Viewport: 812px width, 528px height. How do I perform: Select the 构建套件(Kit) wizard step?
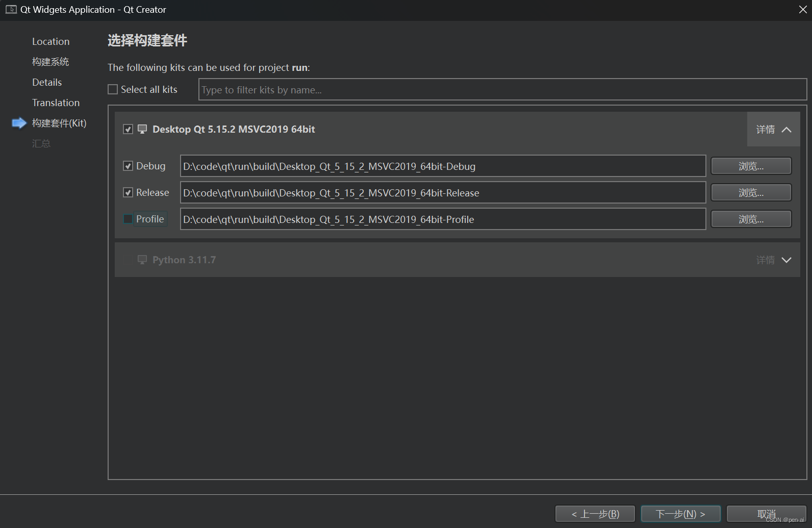pyautogui.click(x=59, y=123)
